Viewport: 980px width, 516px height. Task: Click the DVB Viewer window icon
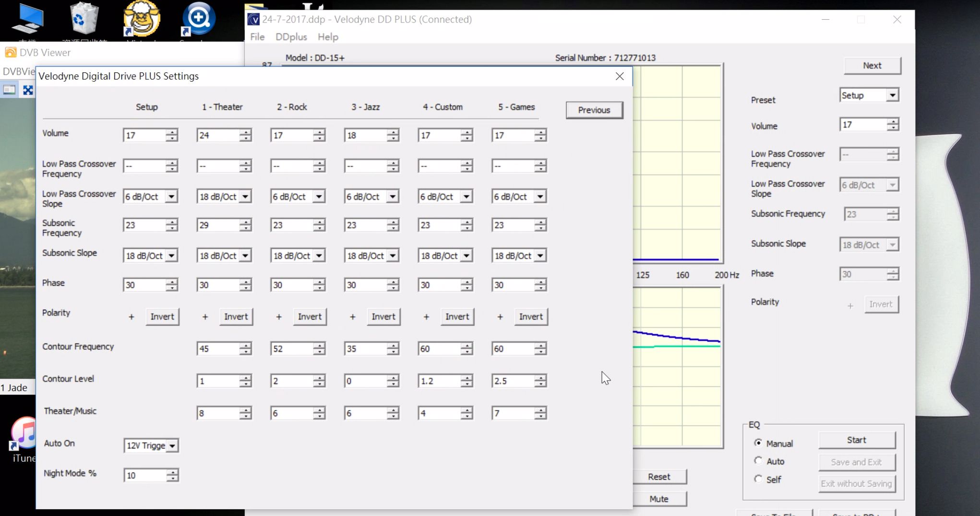[10, 52]
